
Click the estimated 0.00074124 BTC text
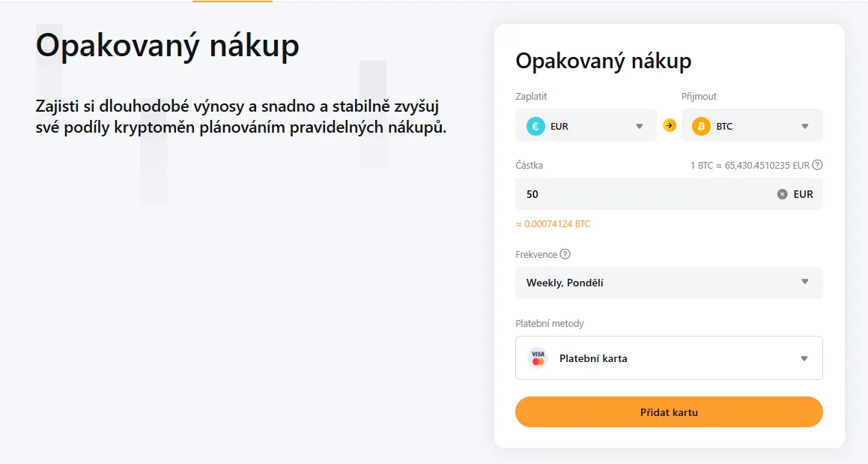(x=553, y=224)
